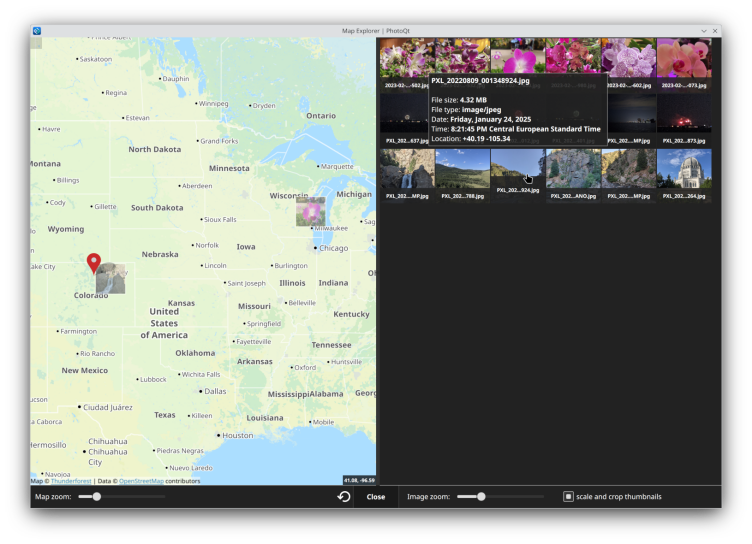Select the peach orchid thumbnail ending 073.jpg
Image resolution: width=752 pixels, height=544 pixels.
click(x=684, y=58)
